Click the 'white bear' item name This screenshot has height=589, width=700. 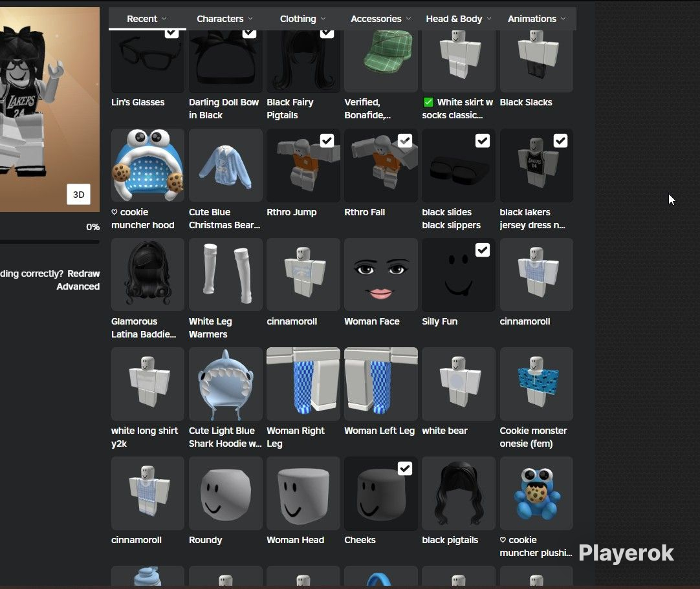[x=444, y=431]
